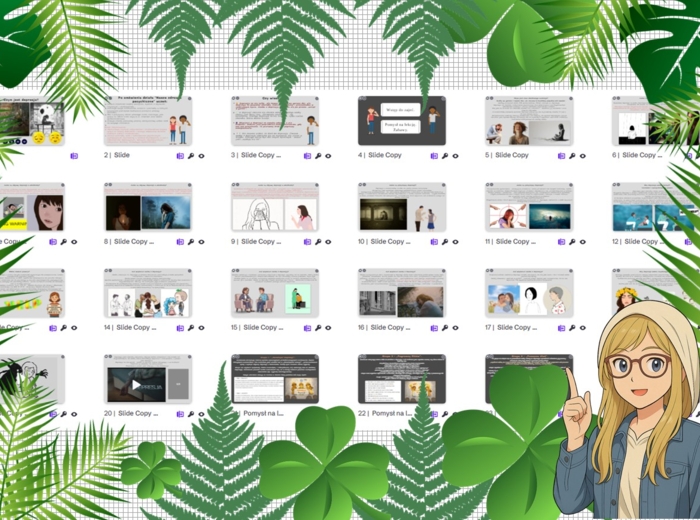Open the slide 22 thumbnail

coord(402,379)
